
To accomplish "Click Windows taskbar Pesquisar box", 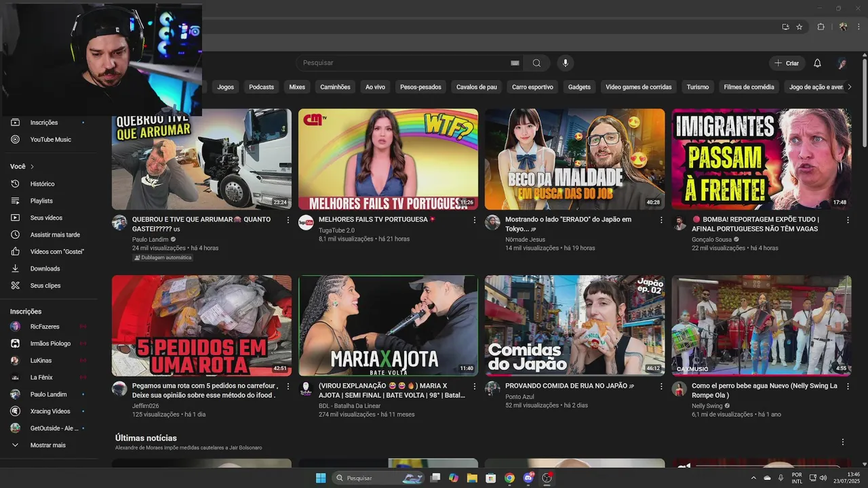I will pos(380,478).
